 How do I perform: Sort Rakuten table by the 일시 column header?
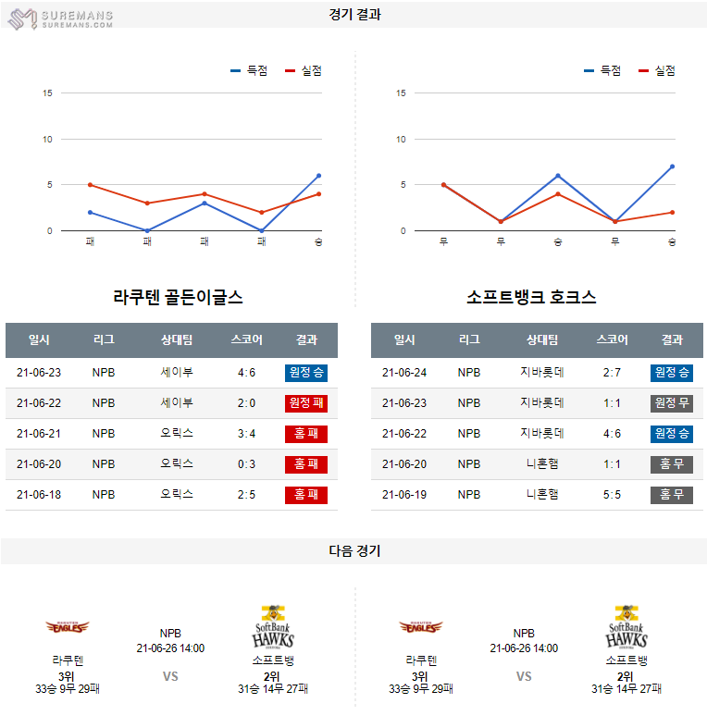[39, 340]
